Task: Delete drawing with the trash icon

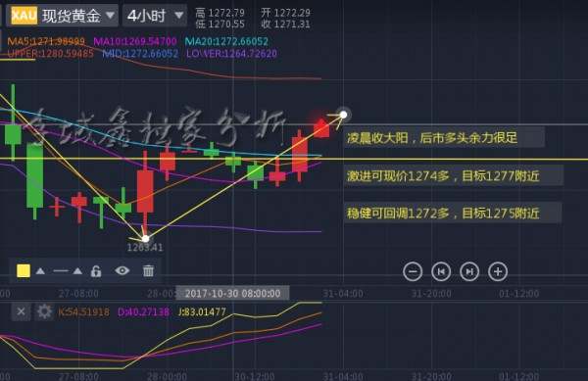Action: coord(148,270)
